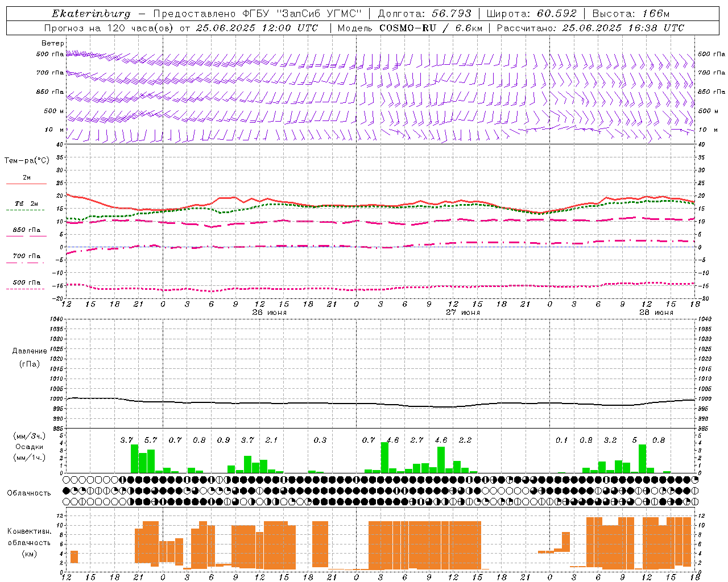Click the green dashed line sample under 'Td 2м'
The width and height of the screenshot is (728, 582).
[x=26, y=210]
